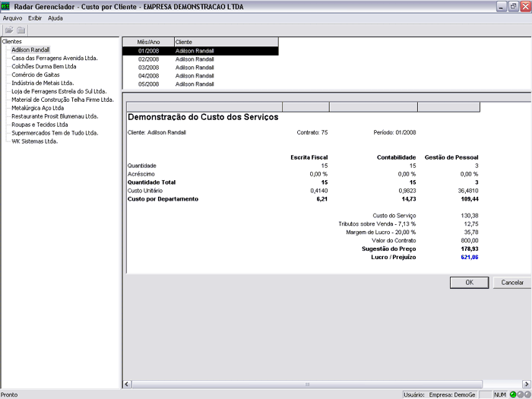532x399 pixels.
Task: Select Restaurante Prosit Blumenau Ltda. client
Action: (55, 116)
